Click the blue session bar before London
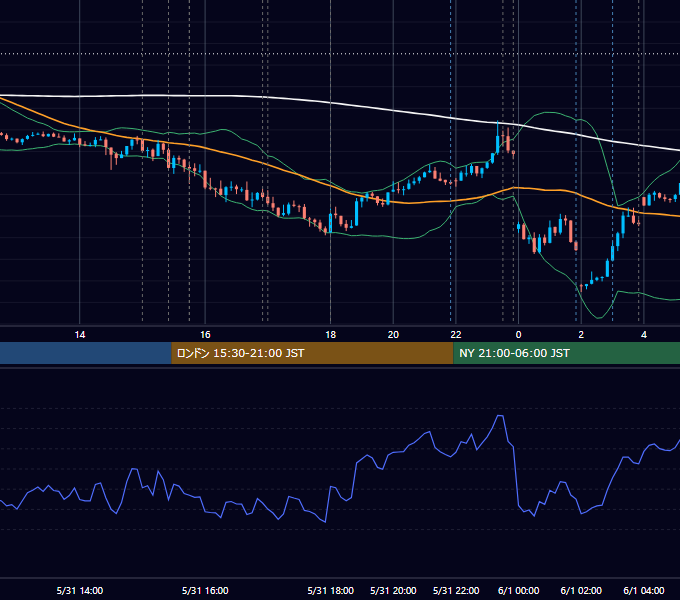The height and width of the screenshot is (600, 680). [86, 353]
